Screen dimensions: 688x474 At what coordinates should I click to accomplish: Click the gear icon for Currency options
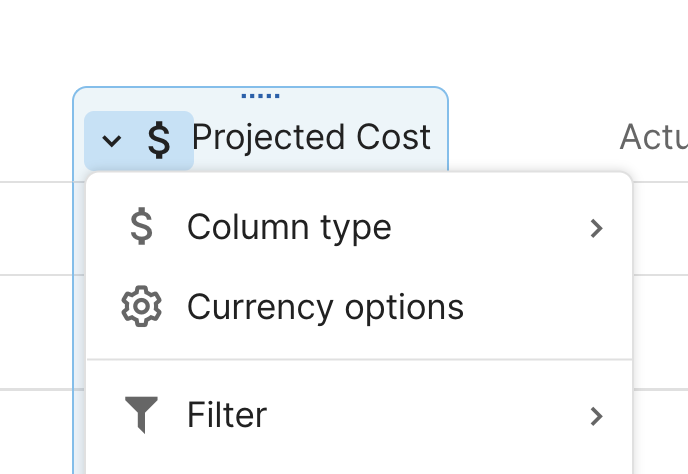[x=142, y=307]
